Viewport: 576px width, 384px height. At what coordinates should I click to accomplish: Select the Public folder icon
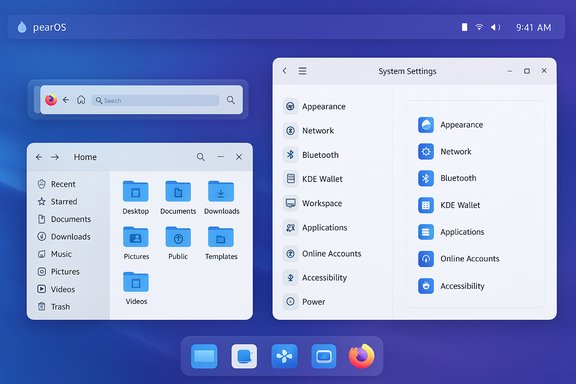178,237
